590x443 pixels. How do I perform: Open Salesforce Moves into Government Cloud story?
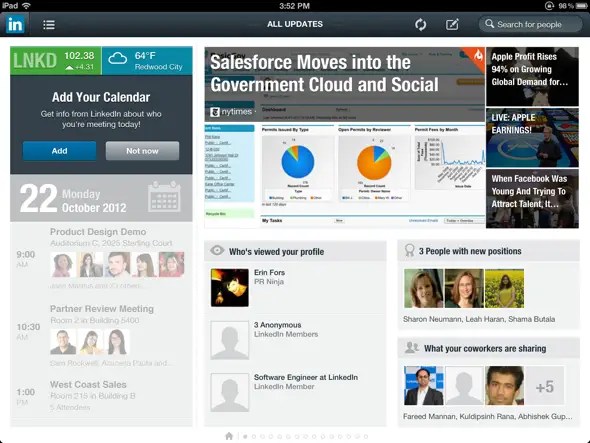(345, 137)
